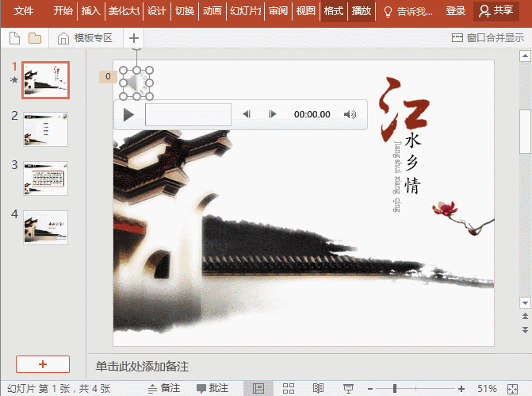Play the audio clip
Screen dimensions: 532x396
tap(128, 114)
